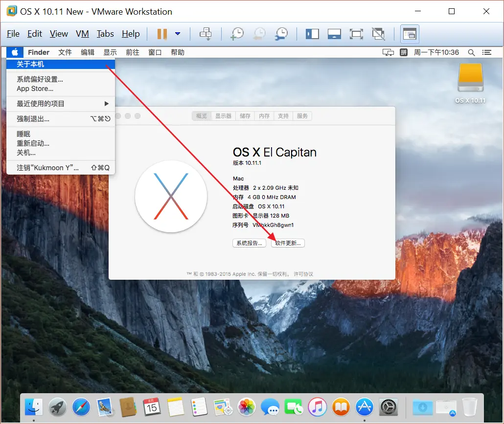Viewport: 504px width, 424px height.
Task: Open Spotlight search in the menu bar
Action: click(471, 52)
